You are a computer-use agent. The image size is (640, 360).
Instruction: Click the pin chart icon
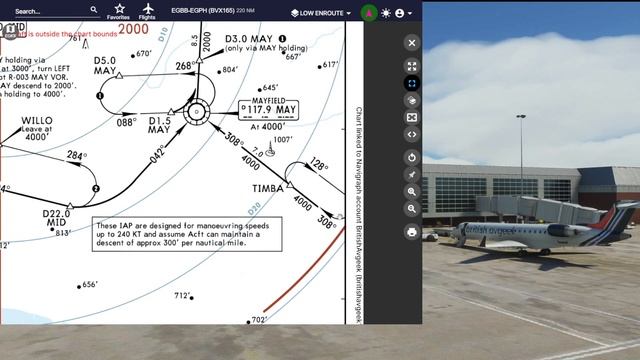pos(412,175)
